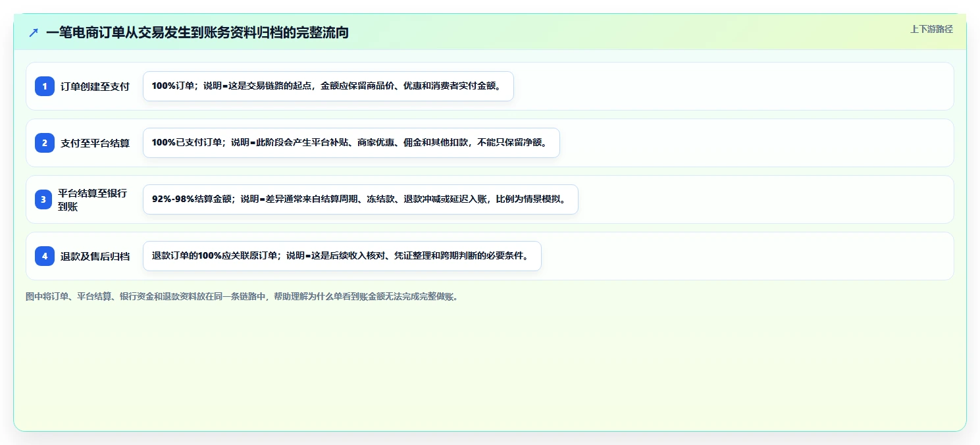Click the 92%-98%结算金额 description box
The width and height of the screenshot is (980, 445).
coord(360,199)
